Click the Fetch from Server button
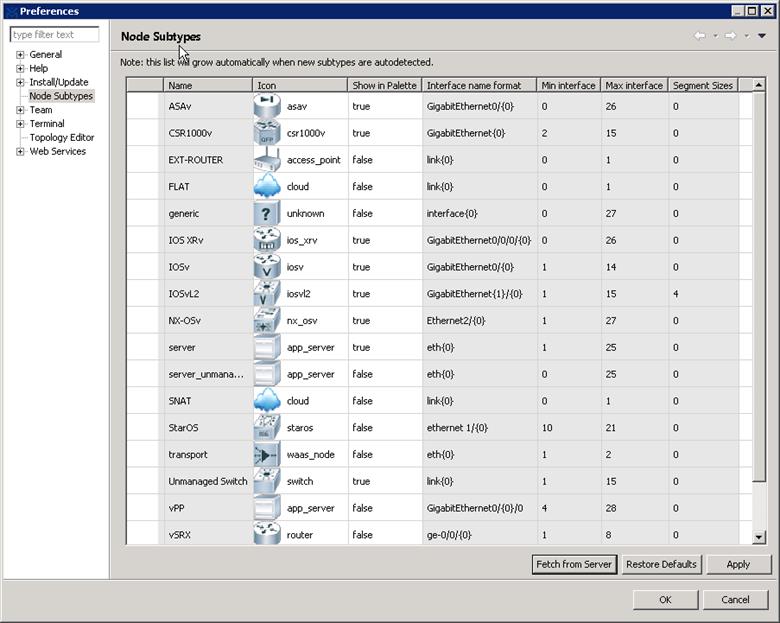 (x=574, y=564)
